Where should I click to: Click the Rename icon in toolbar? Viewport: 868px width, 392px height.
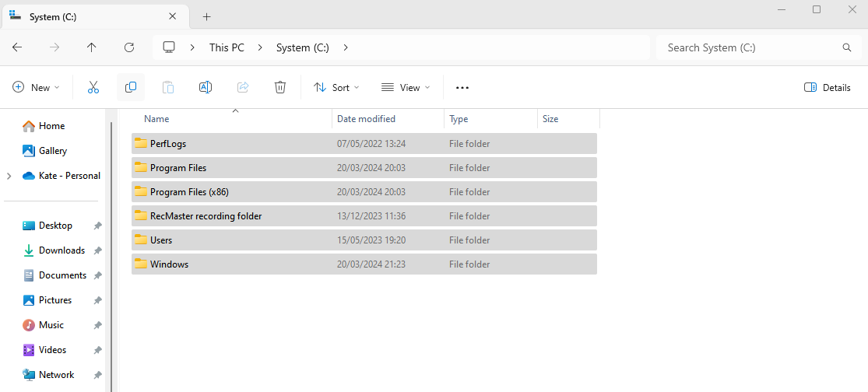tap(206, 88)
